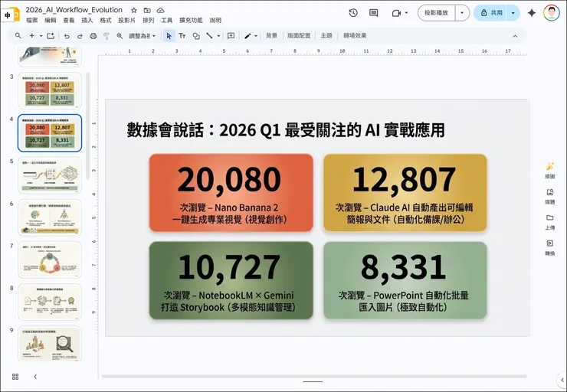Open the 工具 menu
Screen dimensions: 567x392
pos(167,20)
